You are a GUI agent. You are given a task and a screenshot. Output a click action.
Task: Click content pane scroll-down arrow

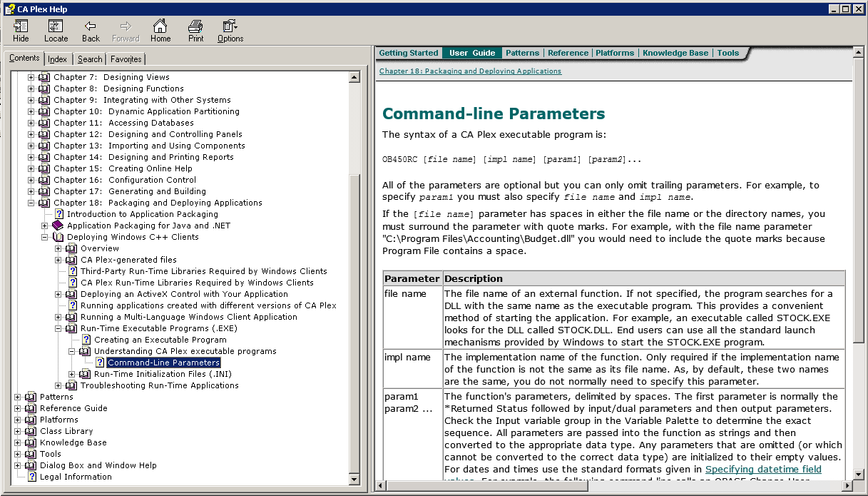point(859,475)
